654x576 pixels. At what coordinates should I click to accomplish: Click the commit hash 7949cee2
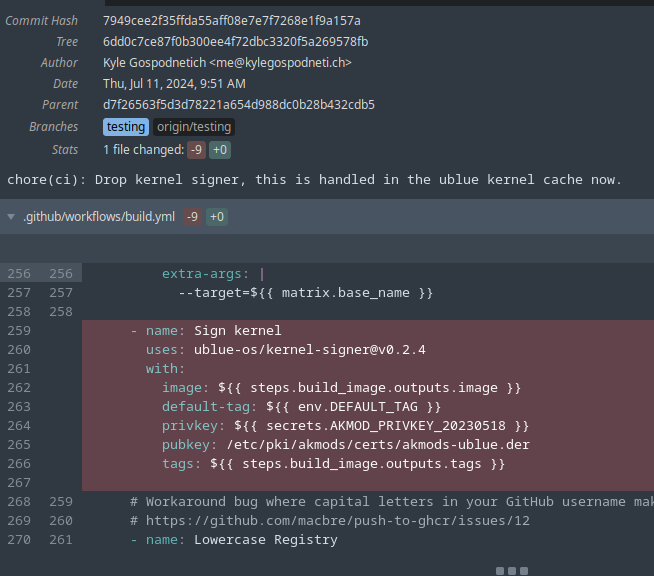coord(232,21)
